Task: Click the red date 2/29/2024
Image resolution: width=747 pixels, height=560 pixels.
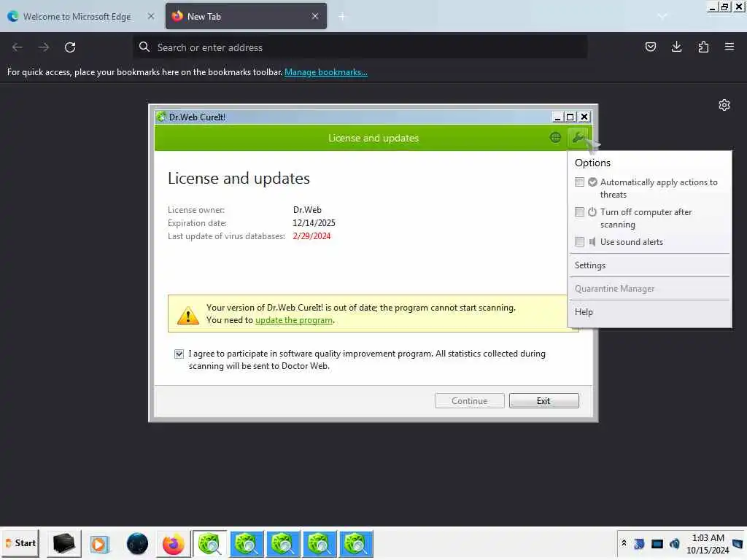Action: click(311, 236)
